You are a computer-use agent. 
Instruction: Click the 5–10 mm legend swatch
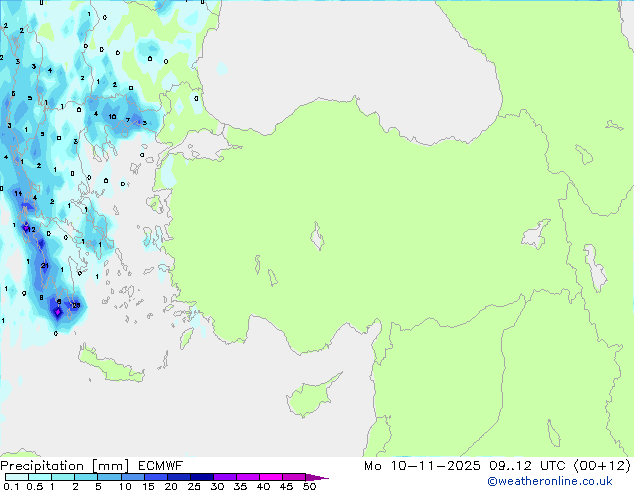[x=109, y=477]
